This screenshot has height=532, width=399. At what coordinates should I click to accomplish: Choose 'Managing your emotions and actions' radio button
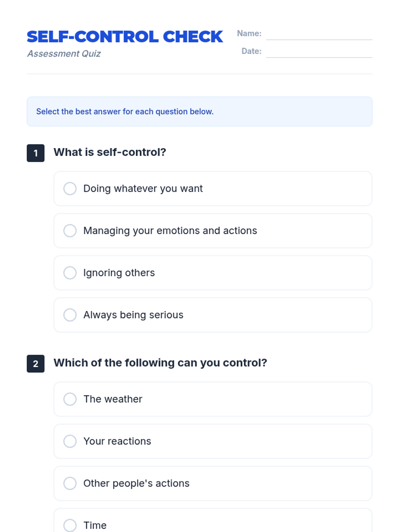point(70,231)
